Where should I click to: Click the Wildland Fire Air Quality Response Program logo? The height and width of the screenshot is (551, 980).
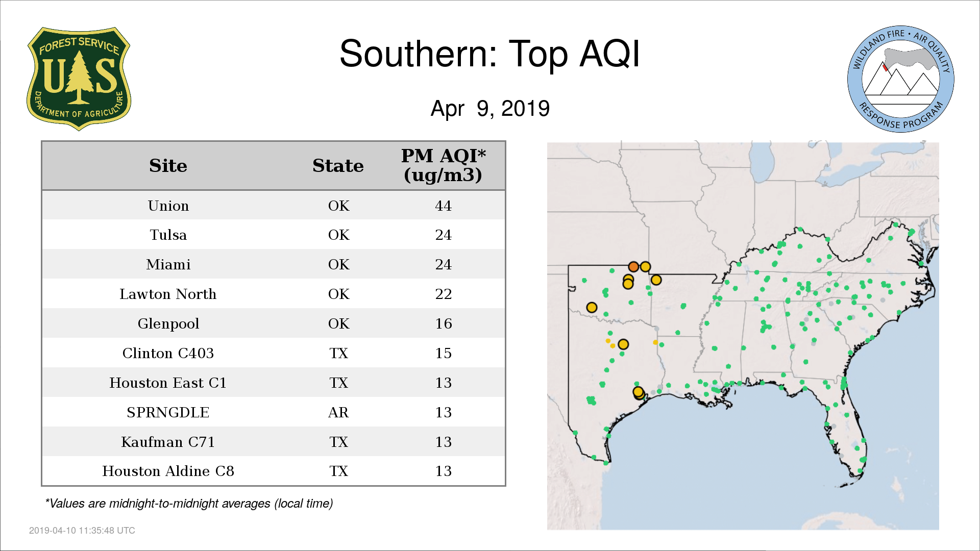click(x=900, y=79)
